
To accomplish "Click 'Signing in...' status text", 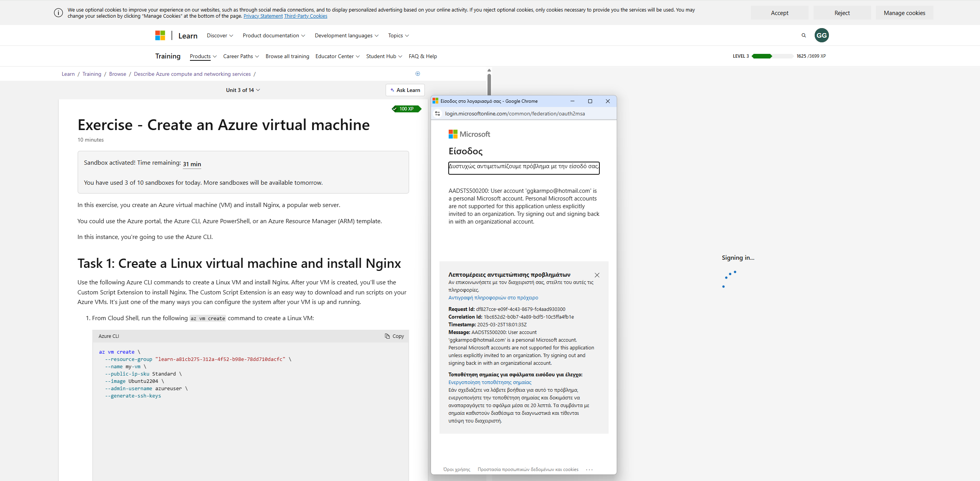I will pos(738,258).
